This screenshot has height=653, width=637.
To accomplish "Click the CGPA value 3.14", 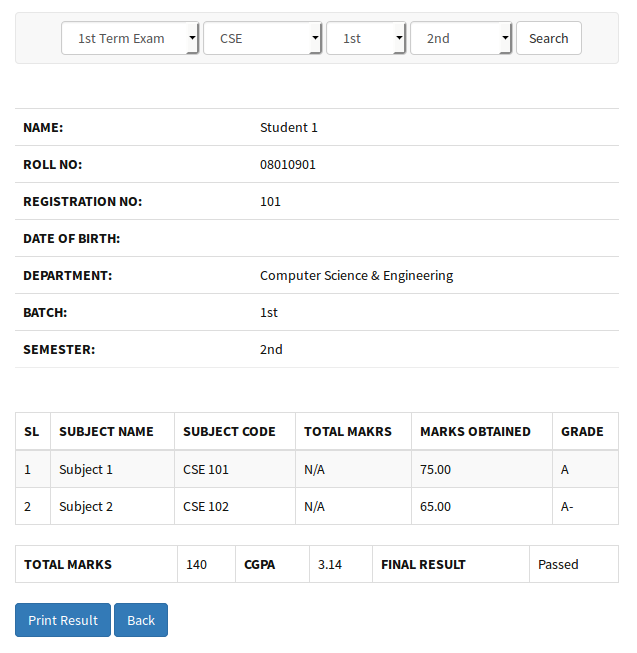I will [x=330, y=564].
